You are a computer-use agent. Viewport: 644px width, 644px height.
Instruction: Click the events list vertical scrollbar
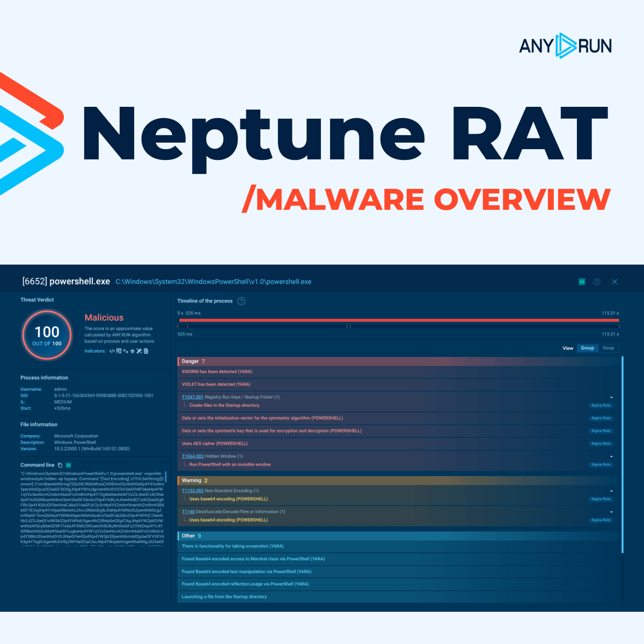(623, 453)
